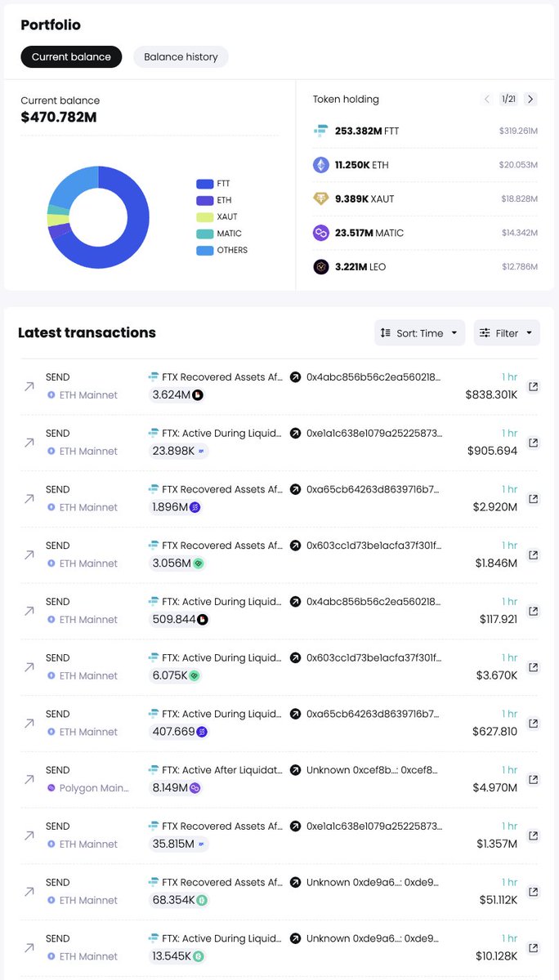559x980 pixels.
Task: Open external link for $117.921 transaction
Action: (533, 612)
